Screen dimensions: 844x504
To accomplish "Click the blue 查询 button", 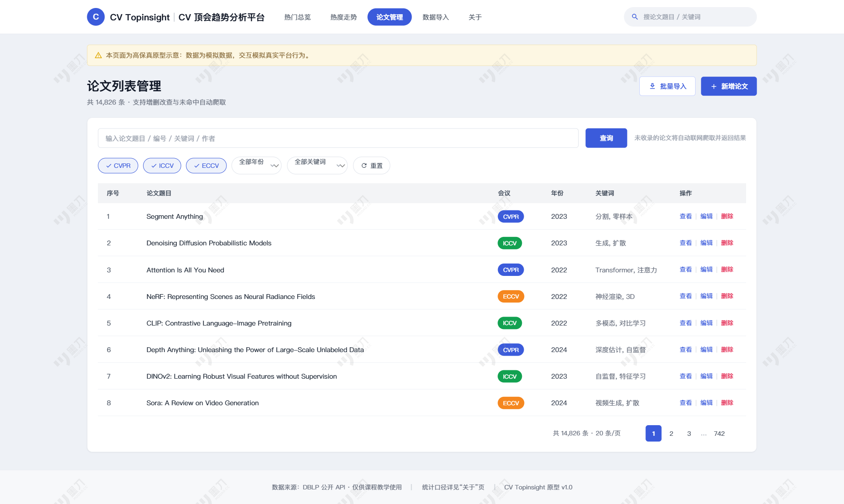I will click(606, 138).
